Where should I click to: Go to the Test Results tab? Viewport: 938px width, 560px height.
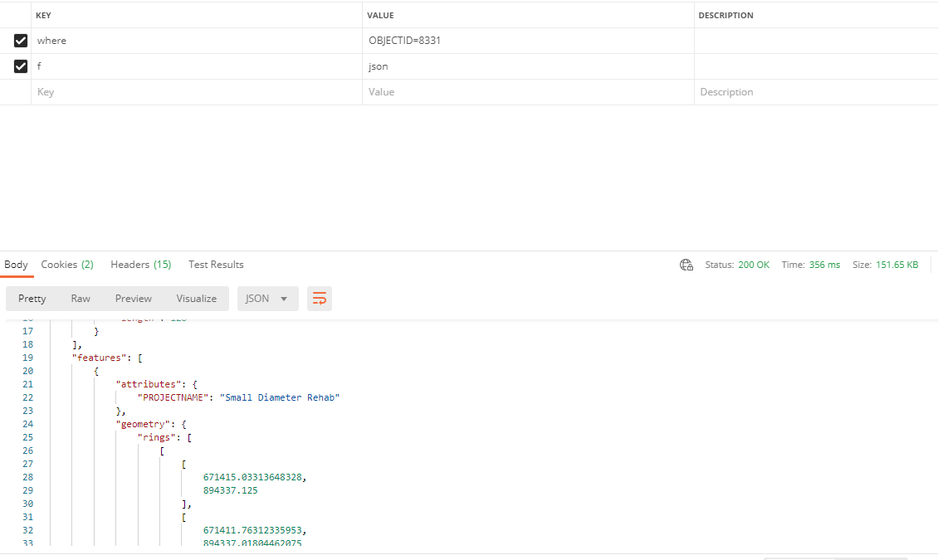point(216,265)
